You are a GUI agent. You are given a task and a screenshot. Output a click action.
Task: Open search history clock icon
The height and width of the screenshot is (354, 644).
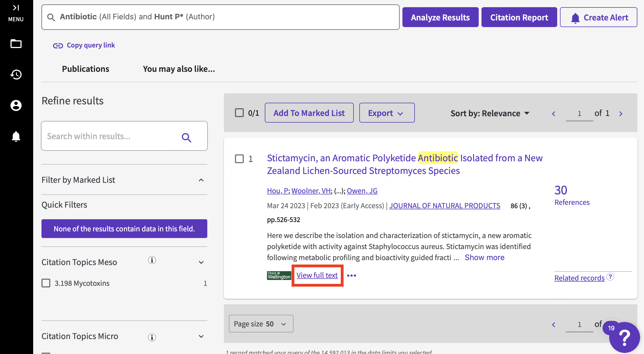click(x=16, y=74)
